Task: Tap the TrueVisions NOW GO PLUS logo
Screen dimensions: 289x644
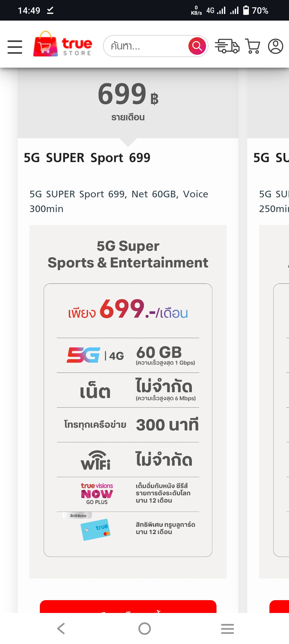Action: pos(97,494)
